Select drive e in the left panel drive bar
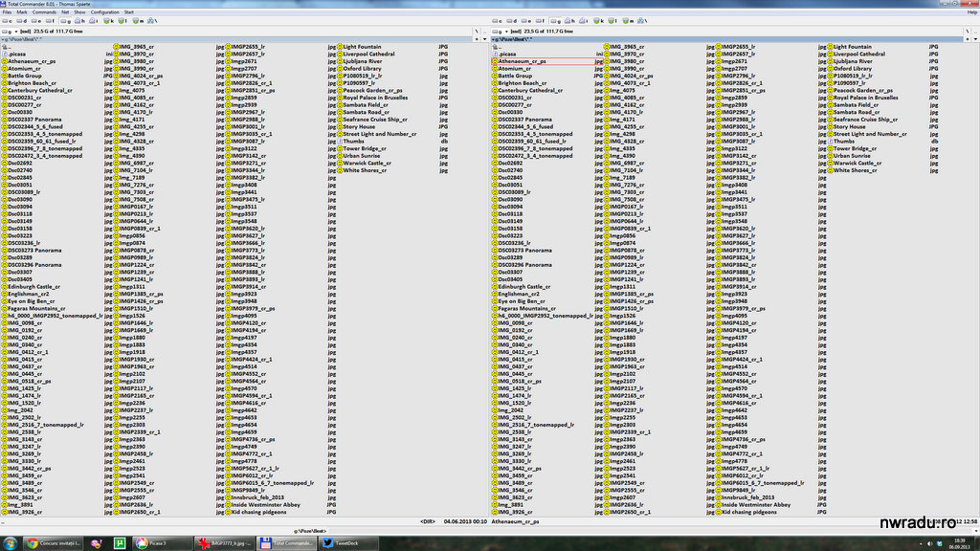 point(37,21)
